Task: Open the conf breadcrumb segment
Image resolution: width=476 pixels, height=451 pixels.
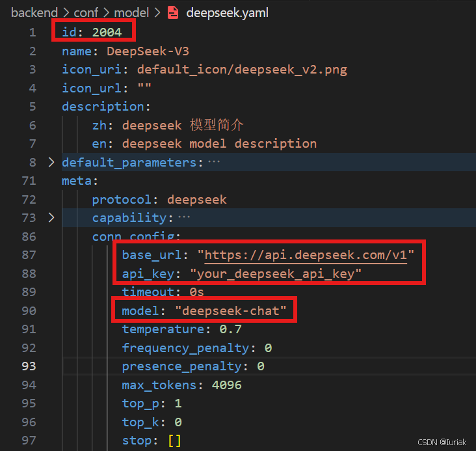Action: click(86, 13)
